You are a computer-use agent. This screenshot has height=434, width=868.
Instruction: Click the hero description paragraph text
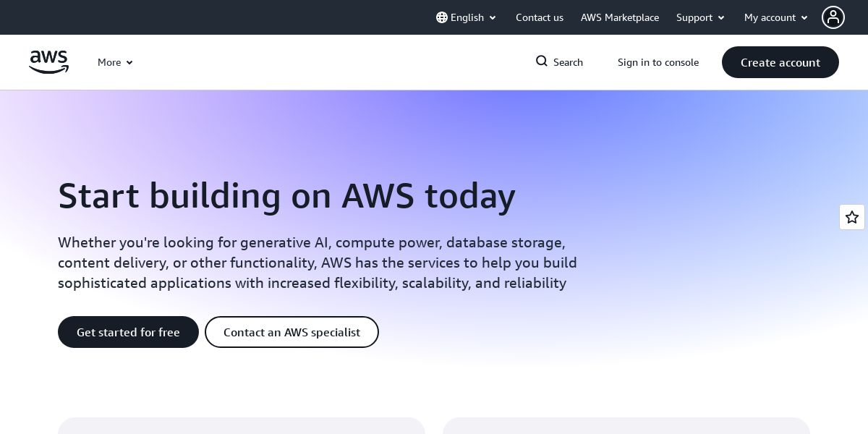(318, 263)
